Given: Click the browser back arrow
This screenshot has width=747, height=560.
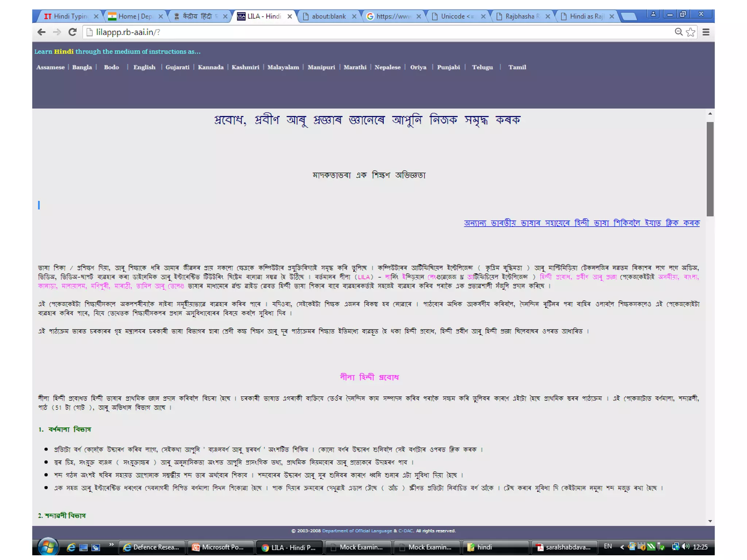Looking at the screenshot, I should (42, 32).
